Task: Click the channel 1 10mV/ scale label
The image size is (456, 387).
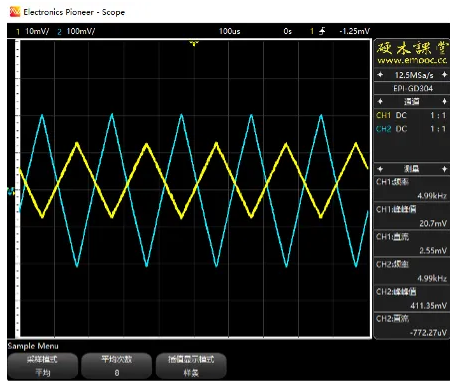Action: [x=37, y=31]
